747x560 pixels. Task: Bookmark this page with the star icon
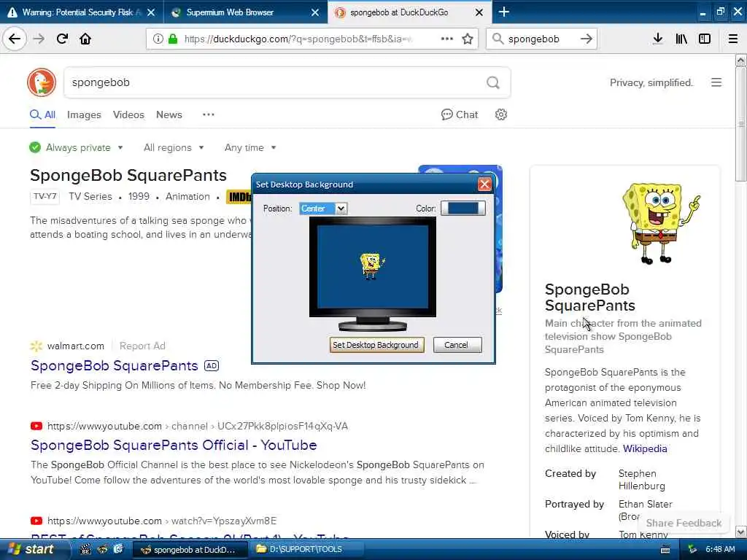point(468,39)
